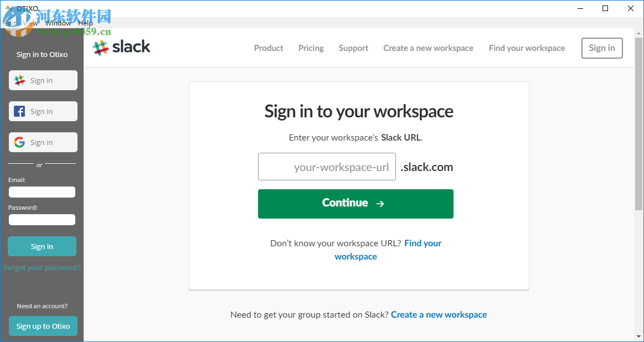Open Slack Support link
Image resolution: width=644 pixels, height=342 pixels.
tap(353, 48)
